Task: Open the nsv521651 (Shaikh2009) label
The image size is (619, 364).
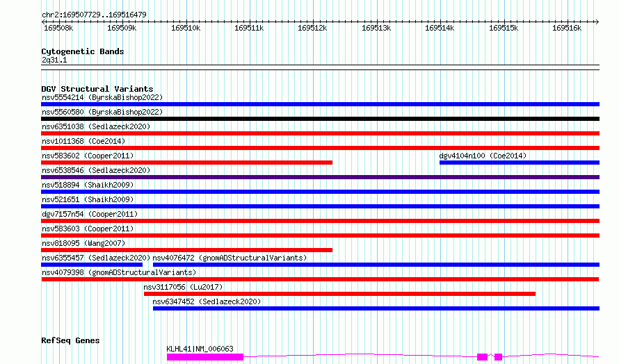Action: coord(88,199)
